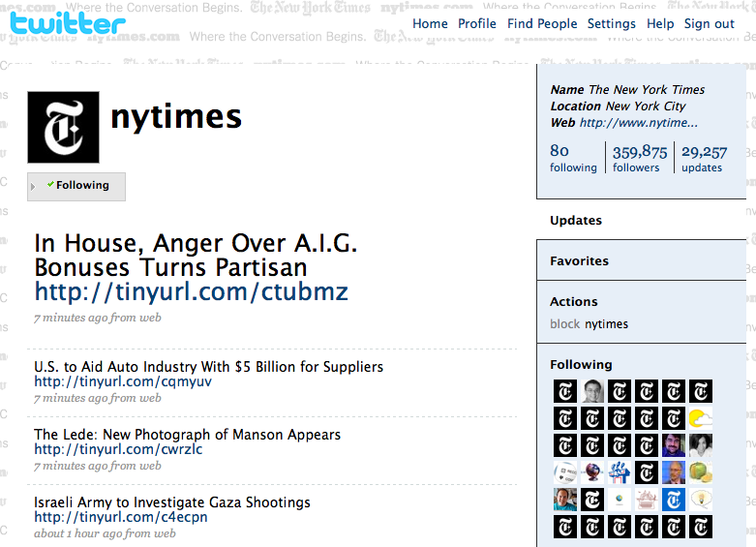Screen dimensions: 756x547
Task: Open the dark-haired woman avatar in Following
Action: click(x=700, y=445)
